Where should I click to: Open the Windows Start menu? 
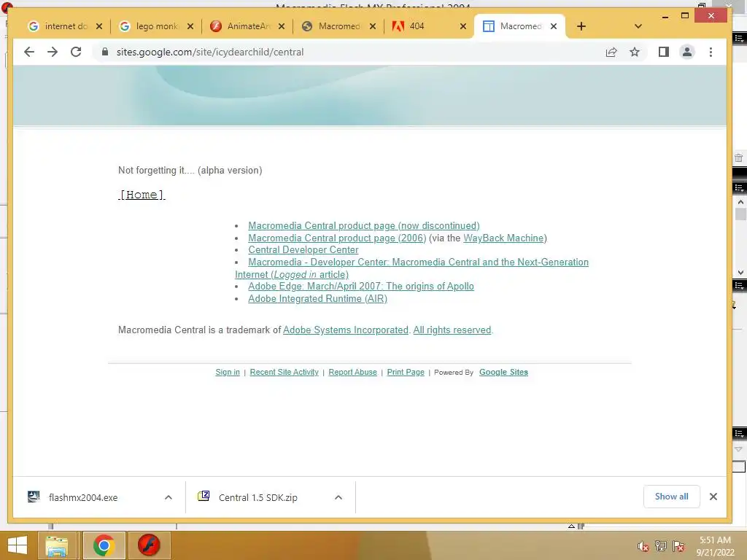click(x=18, y=545)
